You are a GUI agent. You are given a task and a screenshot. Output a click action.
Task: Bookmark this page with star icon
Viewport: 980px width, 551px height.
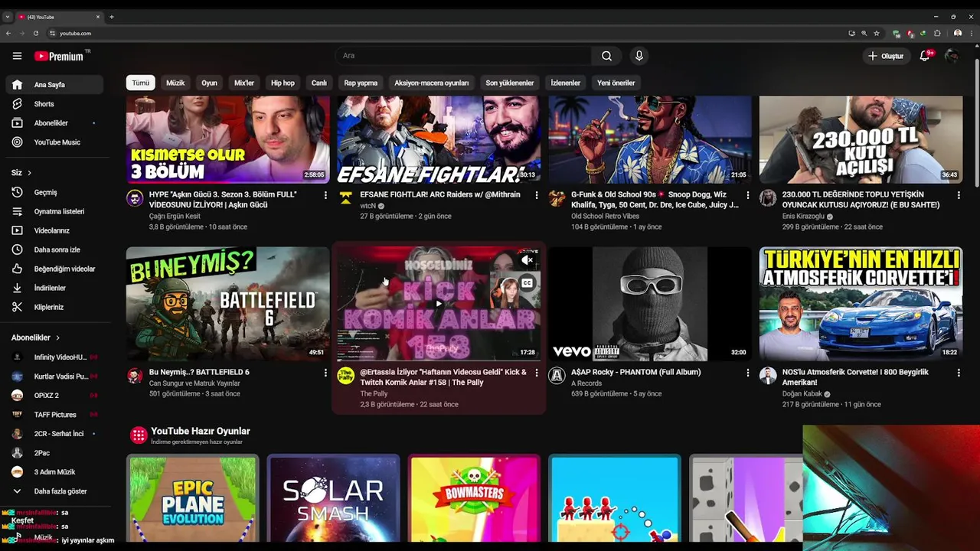point(877,33)
